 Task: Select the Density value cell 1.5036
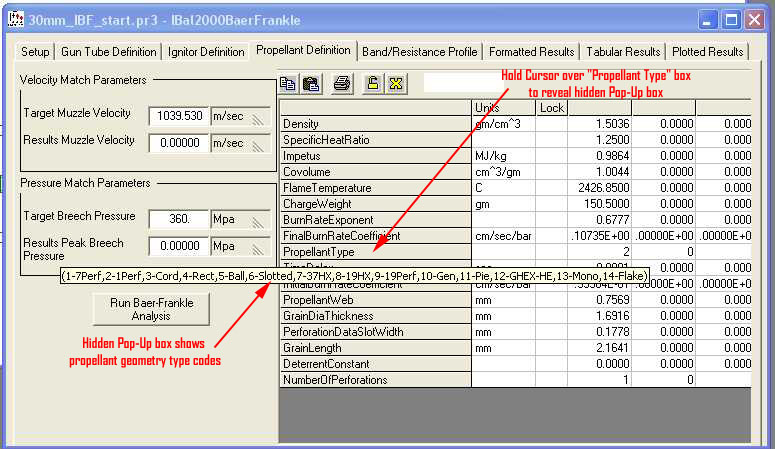[x=600, y=123]
